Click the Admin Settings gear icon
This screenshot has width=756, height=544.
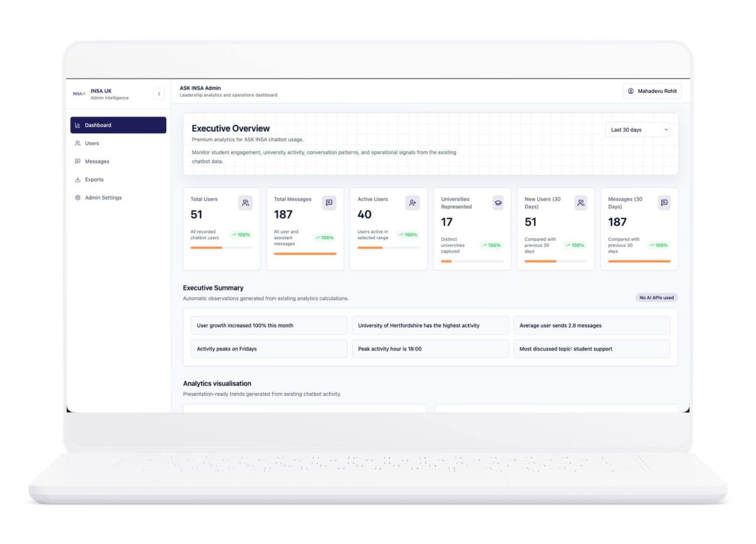78,197
